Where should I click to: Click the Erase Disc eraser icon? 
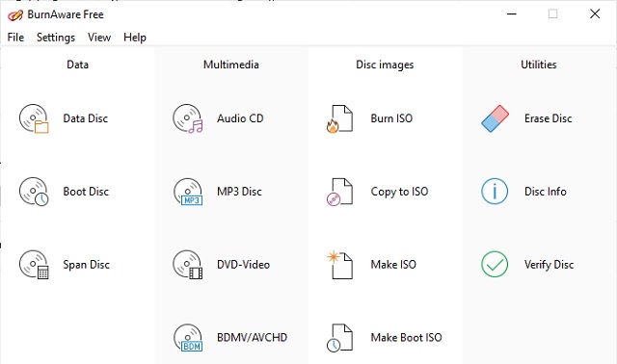495,118
